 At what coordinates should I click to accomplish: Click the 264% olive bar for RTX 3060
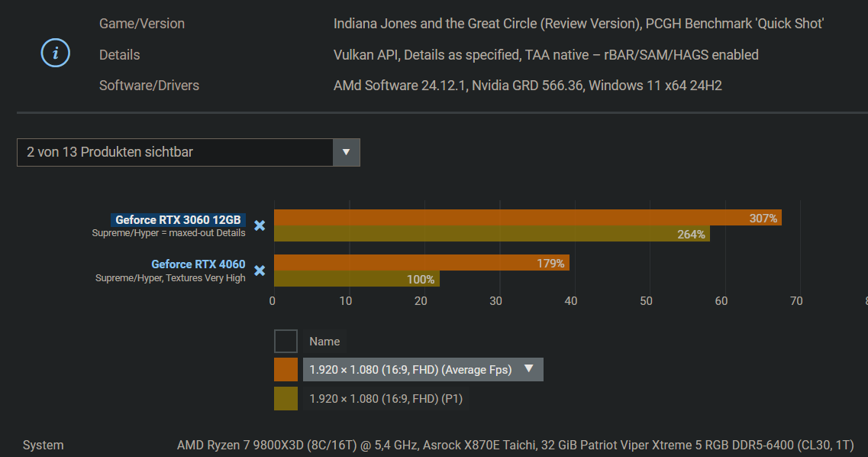(492, 234)
